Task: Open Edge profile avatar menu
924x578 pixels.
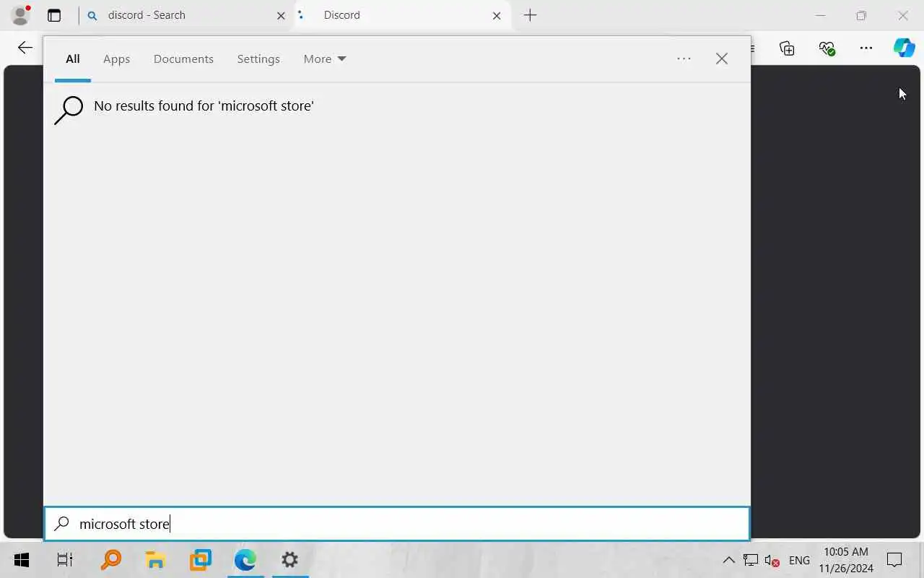Action: (x=20, y=14)
